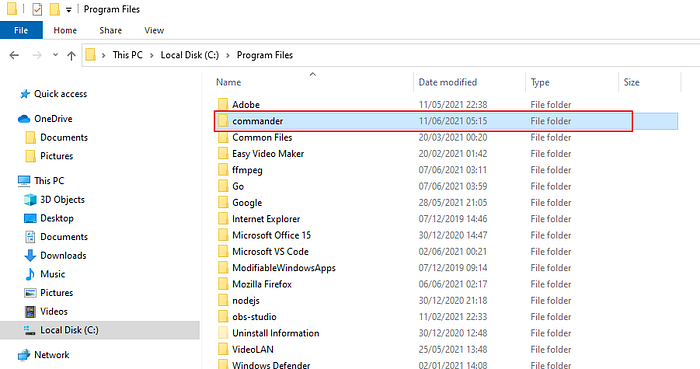Click the Google folder icon
Image resolution: width=700 pixels, height=369 pixels.
223,203
